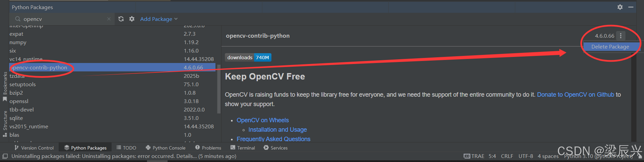This screenshot has width=644, height=162.
Task: Select the six package row
Action: tap(112, 51)
